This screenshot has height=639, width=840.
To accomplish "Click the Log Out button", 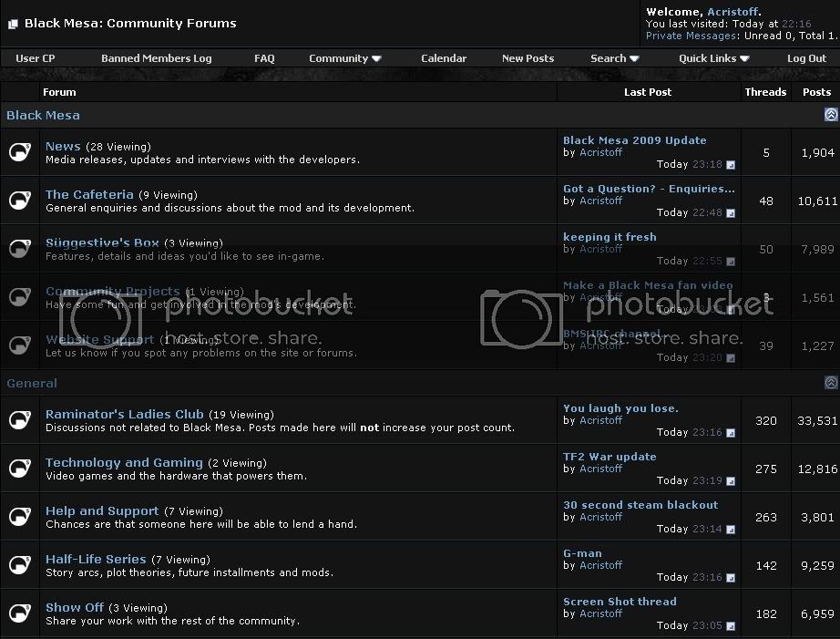I will pos(806,58).
